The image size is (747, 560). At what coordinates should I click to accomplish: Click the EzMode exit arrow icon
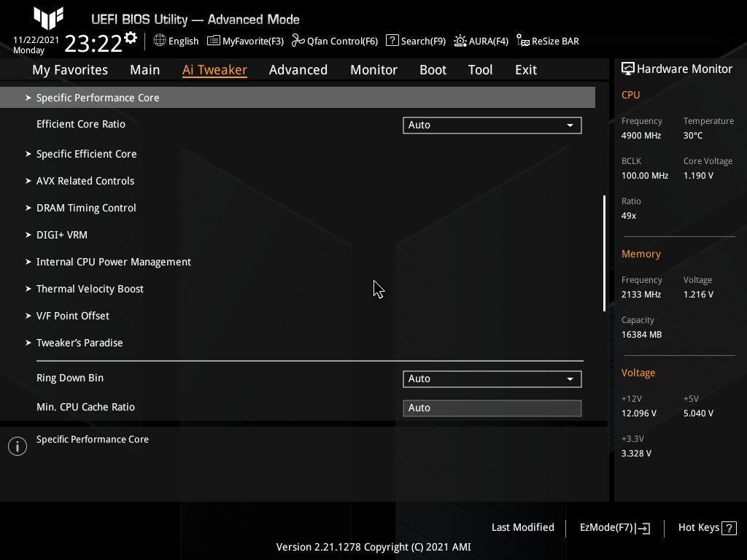643,528
